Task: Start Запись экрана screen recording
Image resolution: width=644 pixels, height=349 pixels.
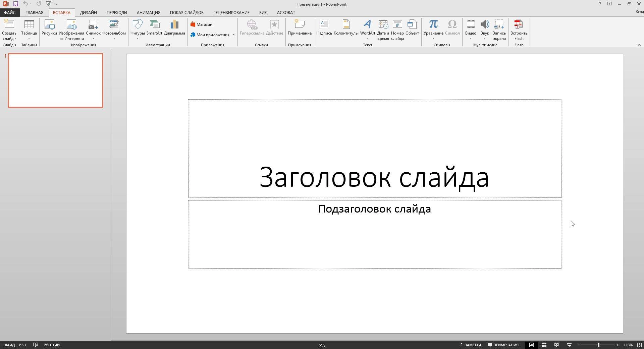Action: (x=499, y=30)
